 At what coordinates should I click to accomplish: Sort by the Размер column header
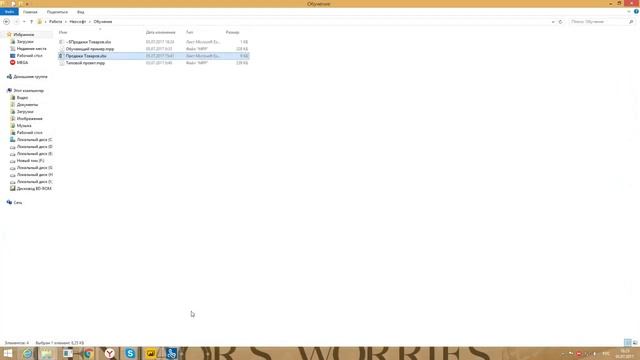(x=233, y=32)
